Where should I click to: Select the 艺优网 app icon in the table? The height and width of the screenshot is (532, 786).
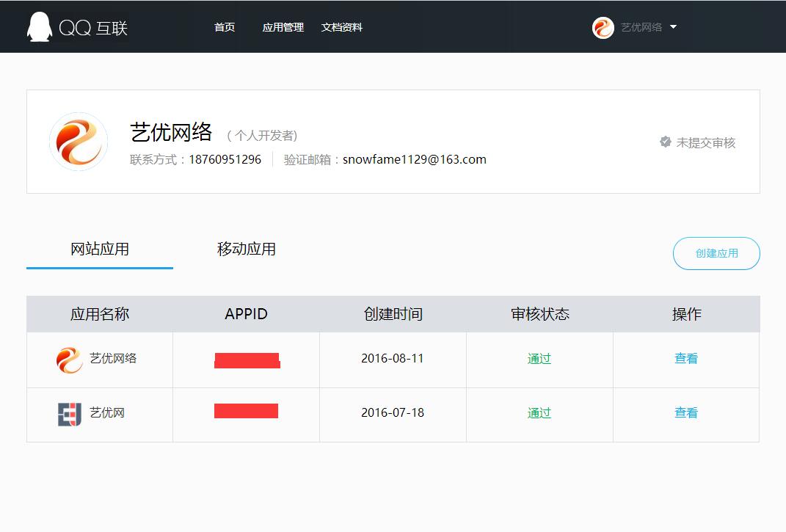pos(70,413)
